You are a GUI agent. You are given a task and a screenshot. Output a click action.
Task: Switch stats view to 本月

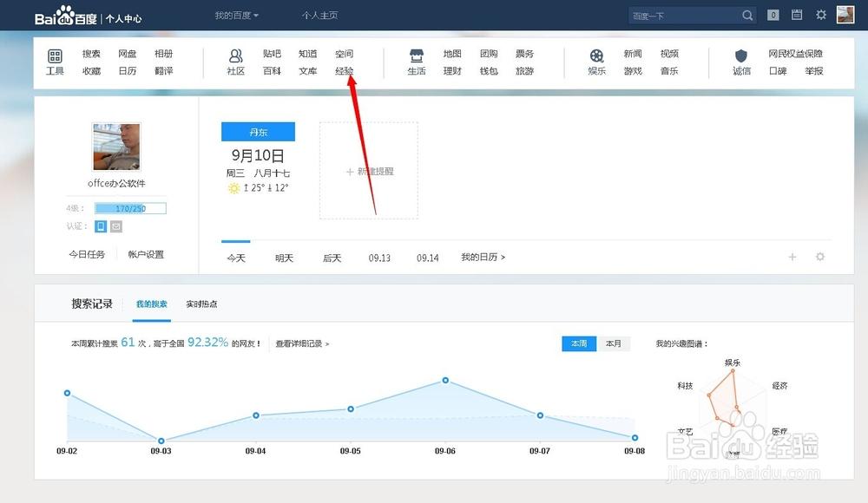point(614,343)
